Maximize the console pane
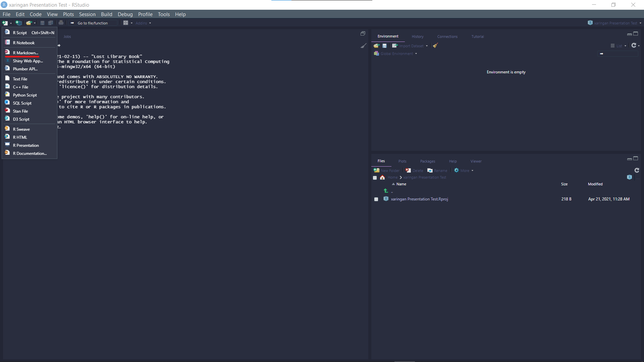Image resolution: width=644 pixels, height=362 pixels. 363,34
